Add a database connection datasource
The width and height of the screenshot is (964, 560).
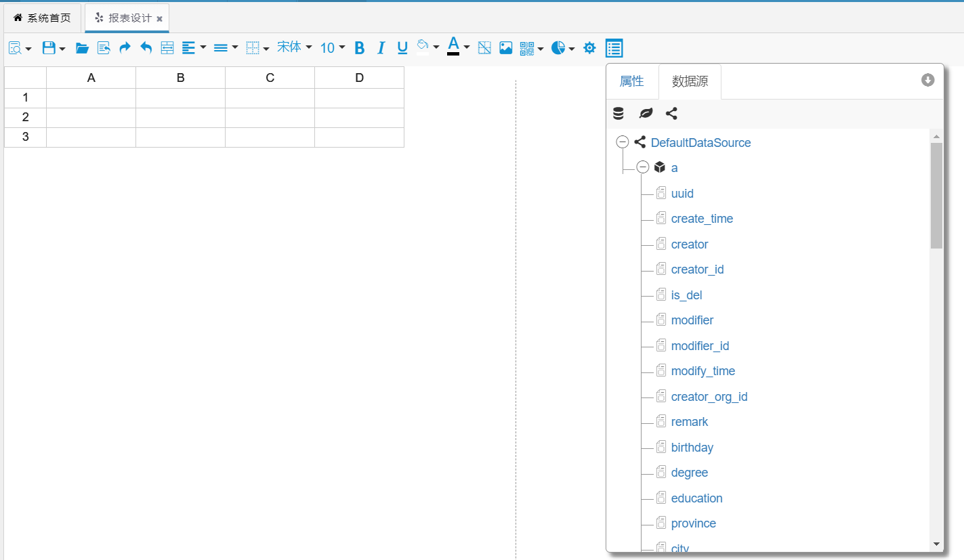tap(619, 114)
